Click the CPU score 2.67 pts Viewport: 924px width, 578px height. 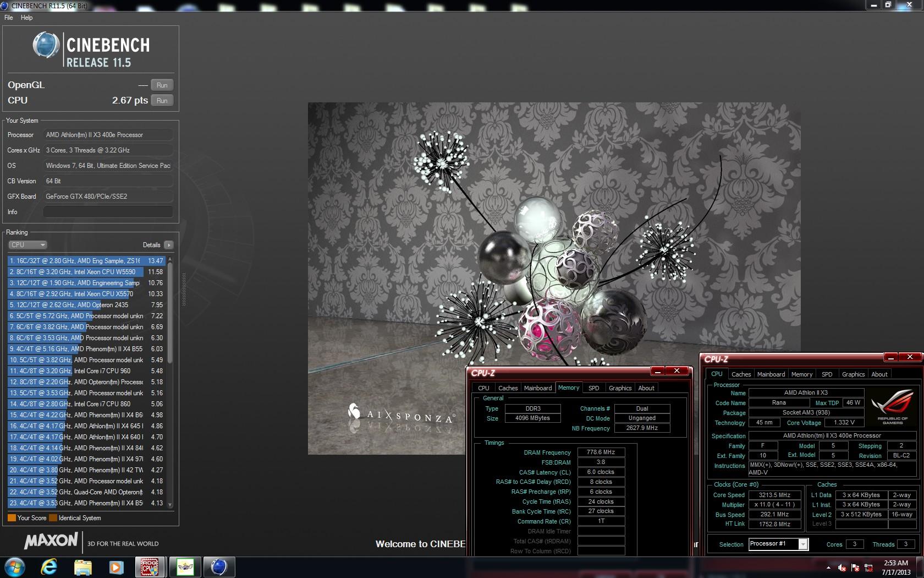[130, 100]
